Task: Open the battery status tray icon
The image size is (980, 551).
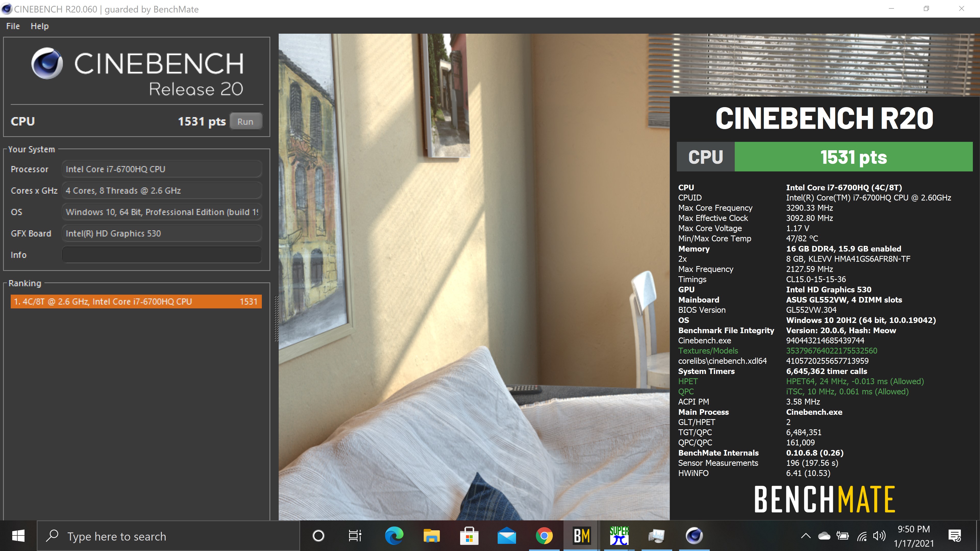Action: click(x=843, y=536)
